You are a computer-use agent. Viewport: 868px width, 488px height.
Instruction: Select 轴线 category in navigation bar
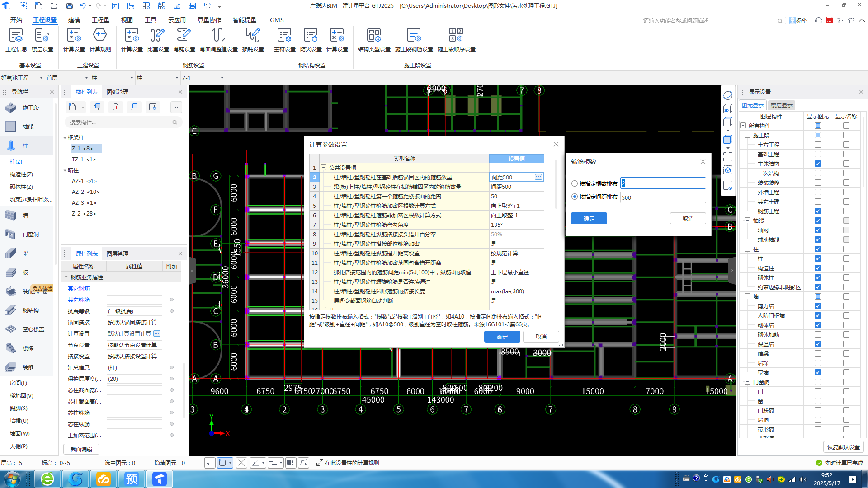tap(27, 127)
